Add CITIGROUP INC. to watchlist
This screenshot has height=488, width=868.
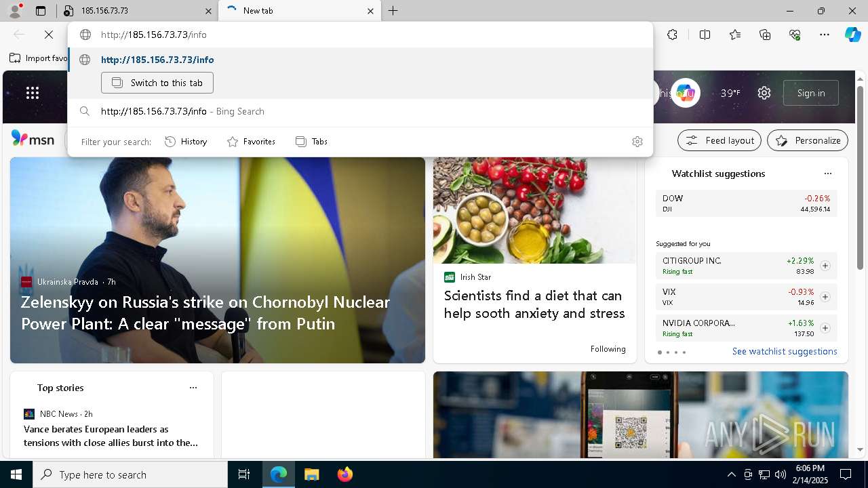pos(825,266)
